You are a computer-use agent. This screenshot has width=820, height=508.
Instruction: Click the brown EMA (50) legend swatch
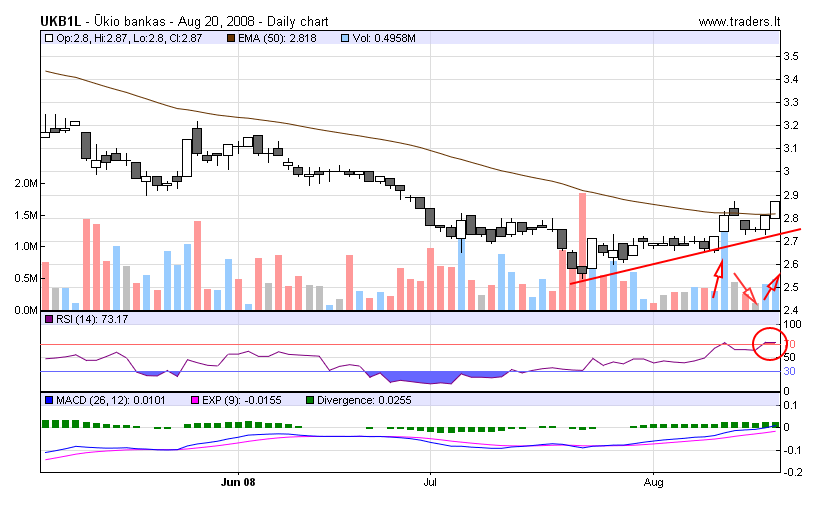pos(231,38)
